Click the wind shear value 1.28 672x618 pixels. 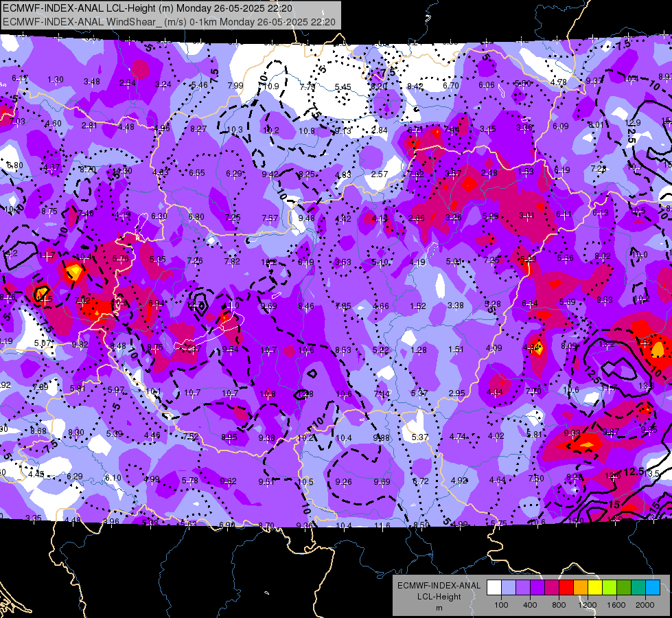[418, 350]
